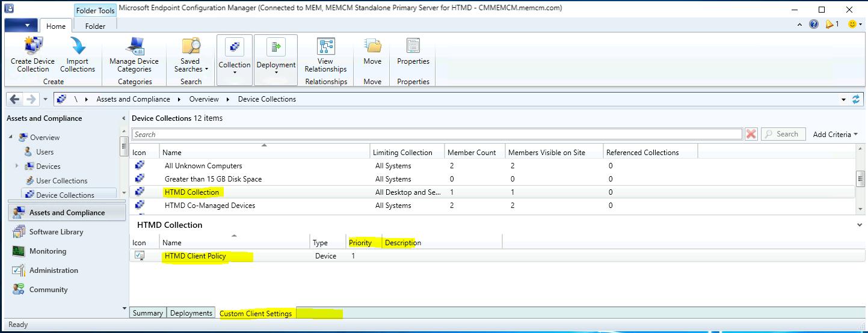Image resolution: width=868 pixels, height=333 pixels.
Task: Open Manage Device Categories
Action: pos(134,55)
